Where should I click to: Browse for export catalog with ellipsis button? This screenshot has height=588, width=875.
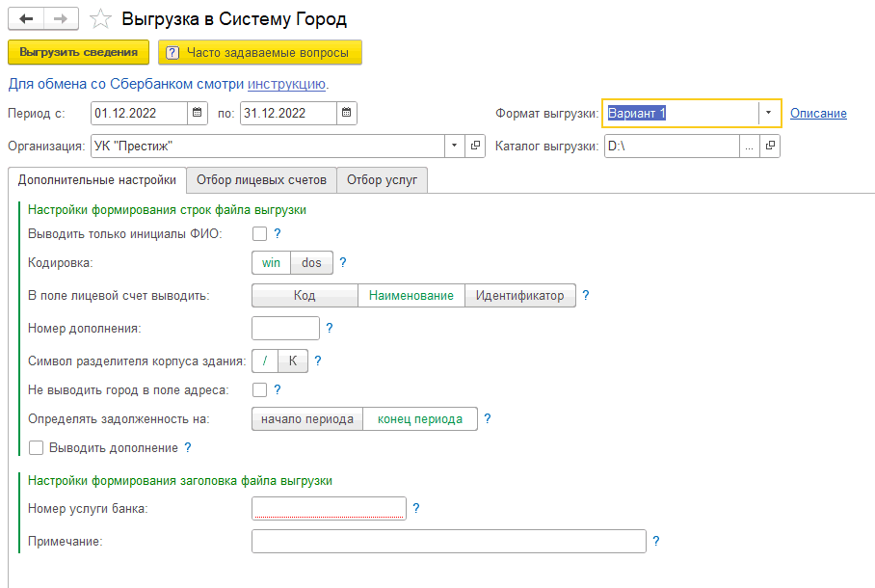(x=748, y=146)
